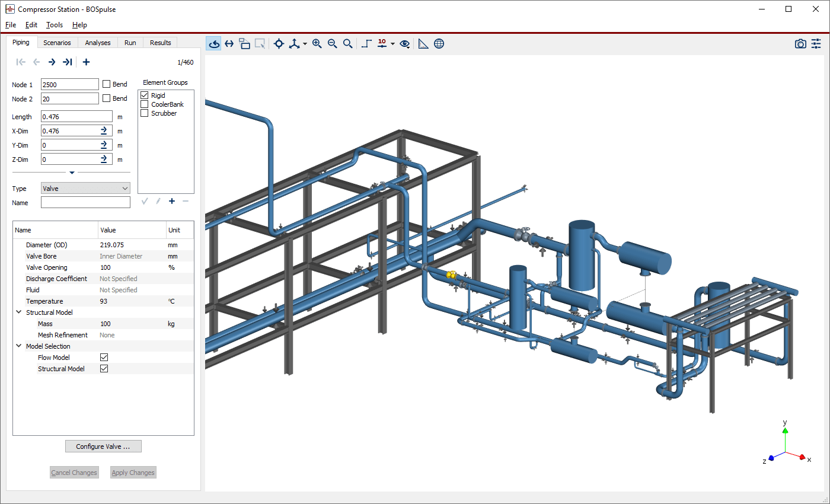Open the Type dropdown showing Valve
Screen dimensions: 830x504
(85, 189)
